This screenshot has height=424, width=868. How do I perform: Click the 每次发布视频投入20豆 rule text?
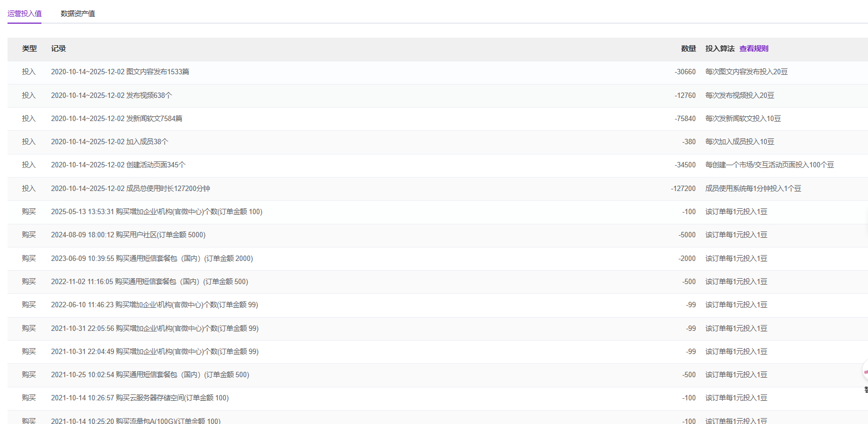point(739,95)
